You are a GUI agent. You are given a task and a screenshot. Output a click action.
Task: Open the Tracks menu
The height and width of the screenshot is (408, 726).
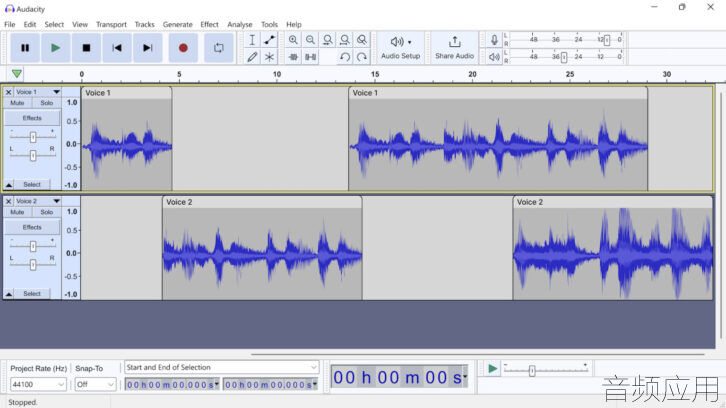pos(144,25)
